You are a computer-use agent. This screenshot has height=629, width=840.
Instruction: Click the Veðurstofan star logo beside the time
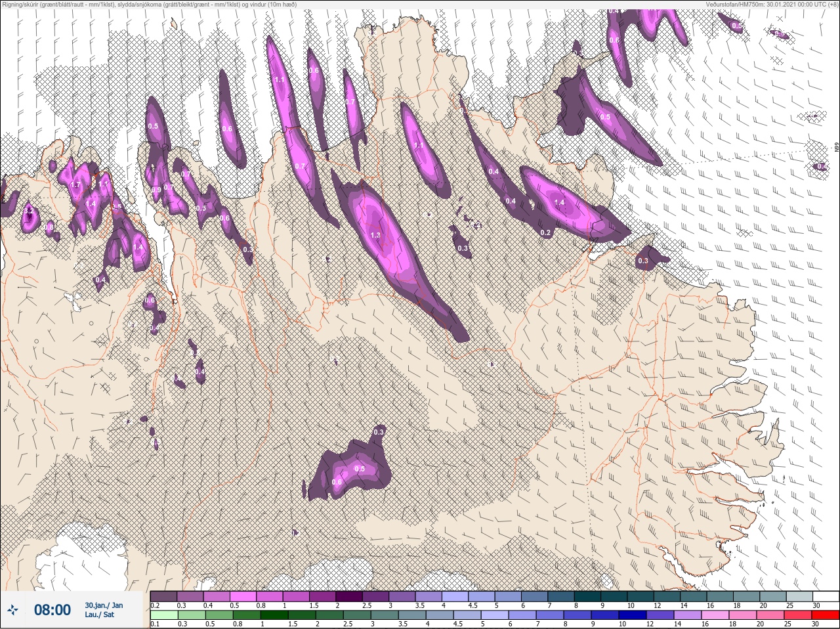pos(12,610)
